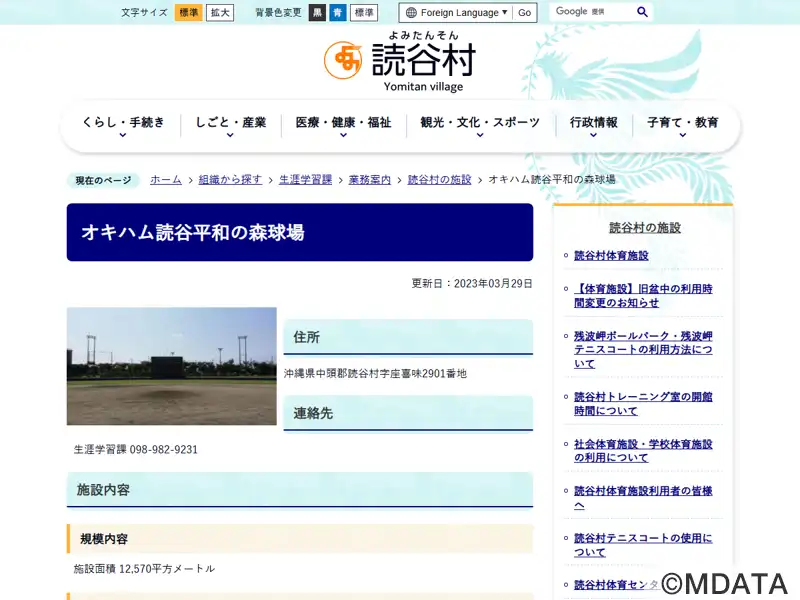Viewport: 800px width, 600px height.
Task: Go to ホーム in the breadcrumb
Action: (166, 180)
